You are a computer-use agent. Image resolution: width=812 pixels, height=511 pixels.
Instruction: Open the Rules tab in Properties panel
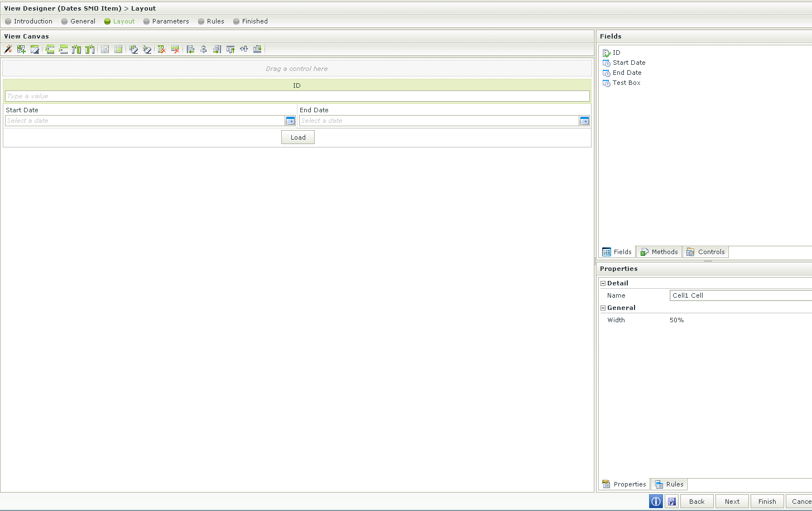[669, 484]
